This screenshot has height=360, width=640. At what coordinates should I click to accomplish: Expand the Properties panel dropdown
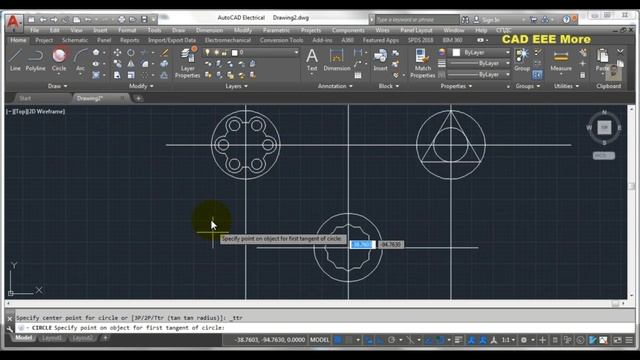click(x=456, y=86)
